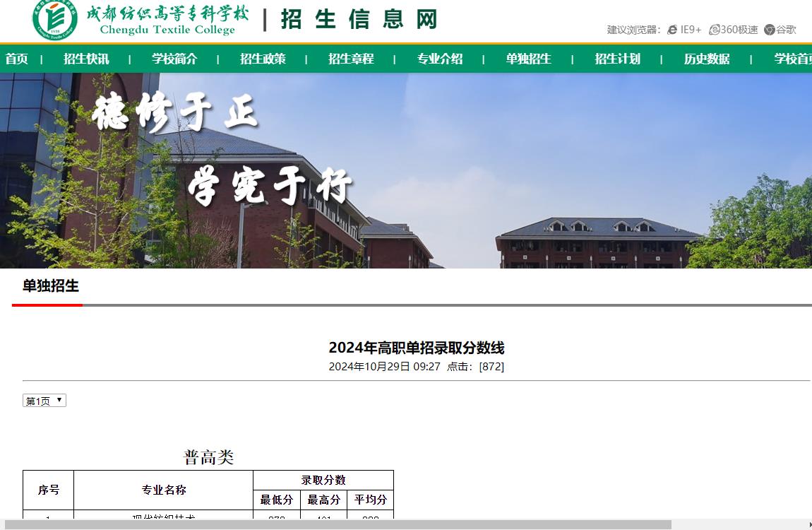The image size is (812, 530).
Task: Click the 谷歌 Chrome browser icon
Action: point(770,30)
